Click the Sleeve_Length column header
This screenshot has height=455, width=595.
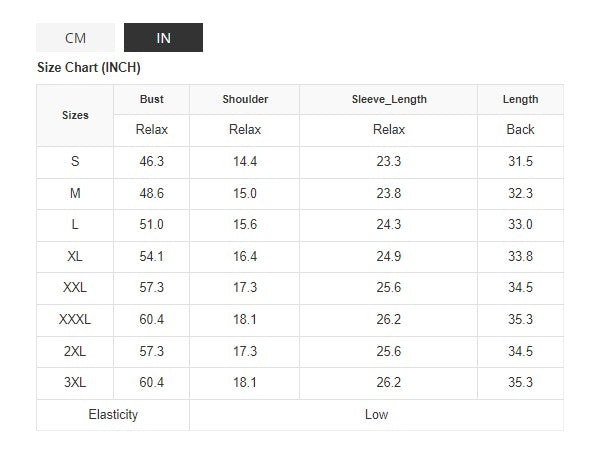coord(389,99)
